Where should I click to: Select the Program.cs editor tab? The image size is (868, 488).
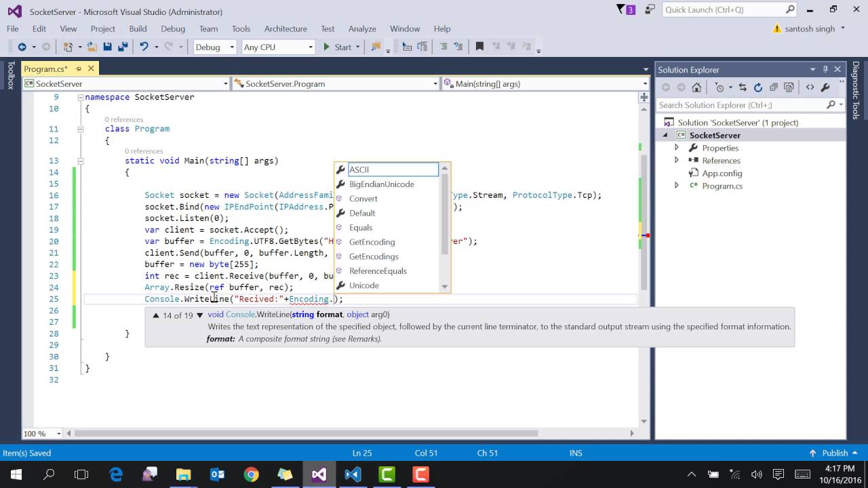[x=46, y=68]
